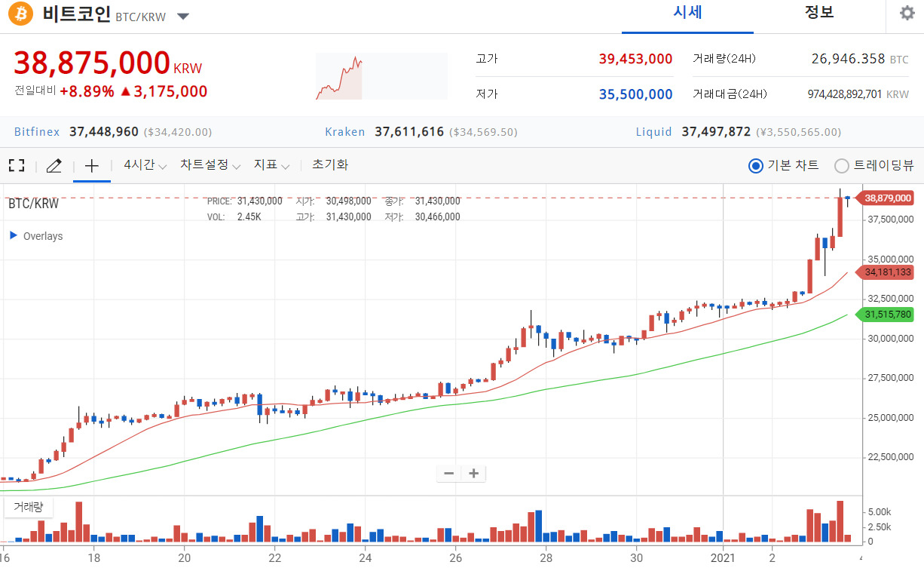
Task: Open the settings gear icon
Action: pos(905,13)
